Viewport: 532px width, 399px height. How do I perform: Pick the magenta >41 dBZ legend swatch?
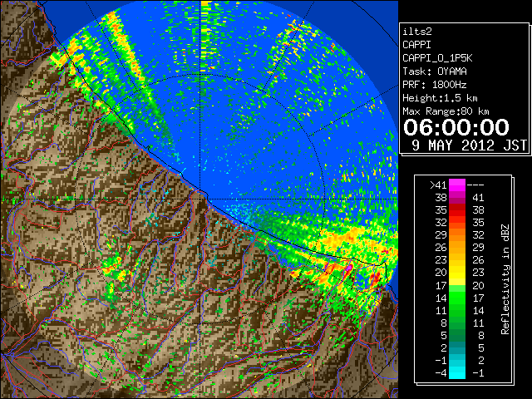coord(457,185)
